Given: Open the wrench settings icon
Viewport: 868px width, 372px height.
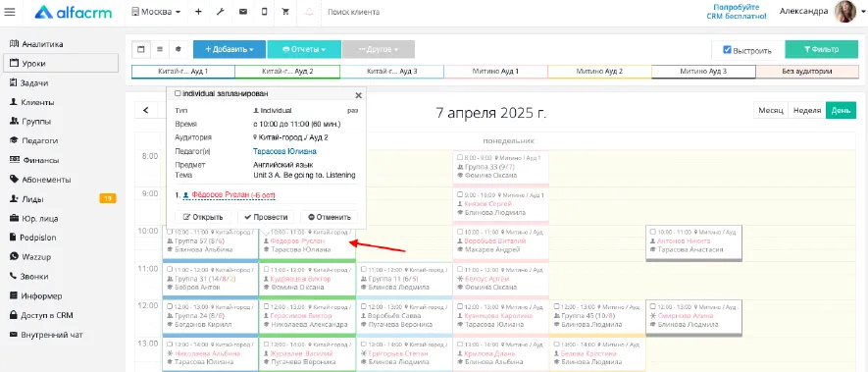Looking at the screenshot, I should (x=220, y=12).
